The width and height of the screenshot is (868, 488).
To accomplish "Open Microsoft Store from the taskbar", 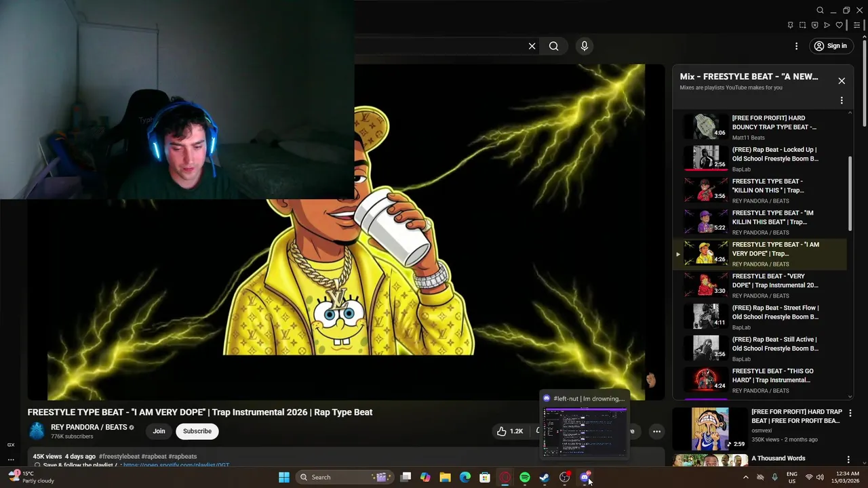I will coord(485,477).
